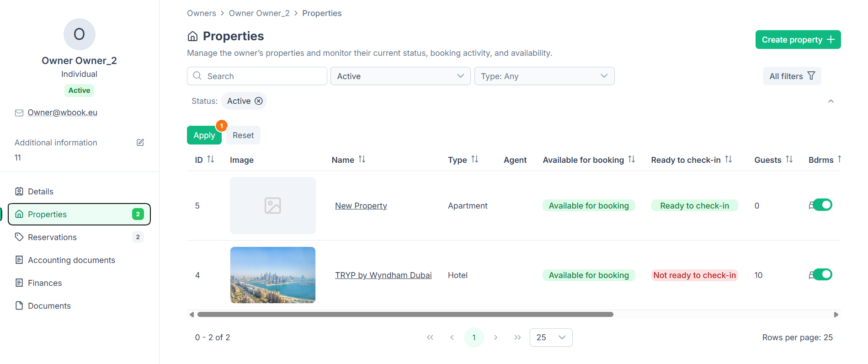
Task: Go to the next page arrow
Action: click(x=496, y=337)
